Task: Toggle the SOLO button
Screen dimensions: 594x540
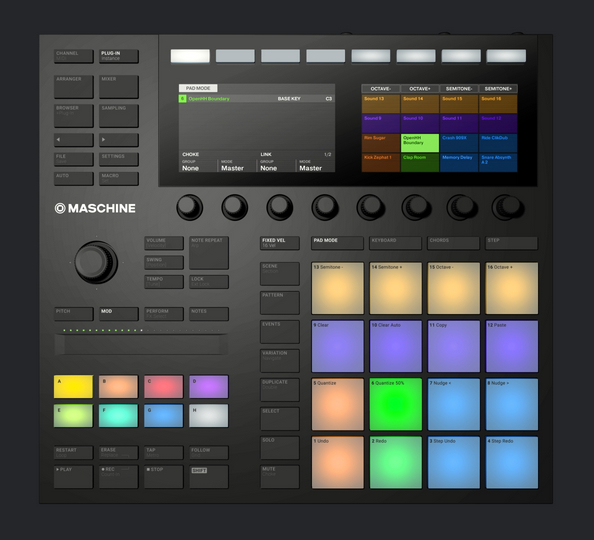Action: click(280, 448)
